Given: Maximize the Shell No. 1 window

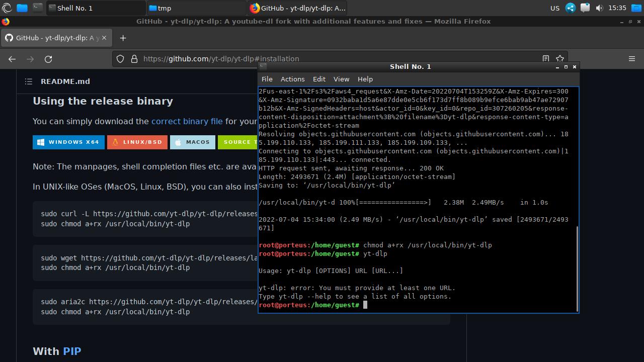Looking at the screenshot, I should point(566,67).
